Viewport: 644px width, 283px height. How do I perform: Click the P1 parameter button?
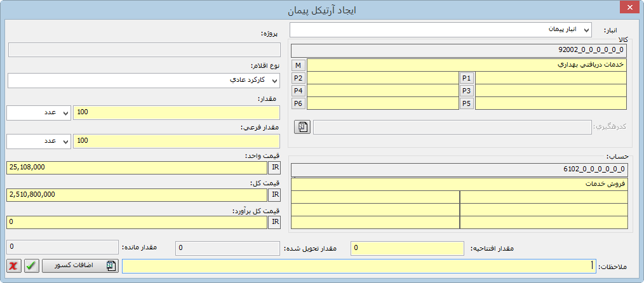[x=467, y=78]
